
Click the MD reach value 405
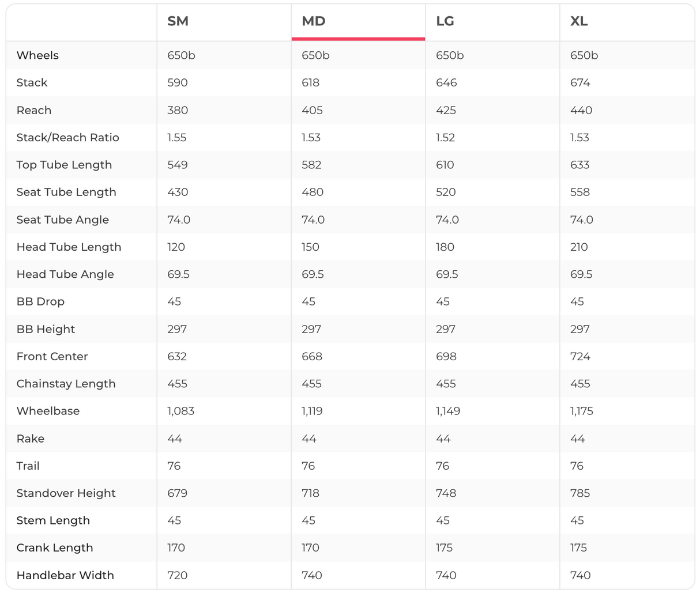click(x=312, y=110)
